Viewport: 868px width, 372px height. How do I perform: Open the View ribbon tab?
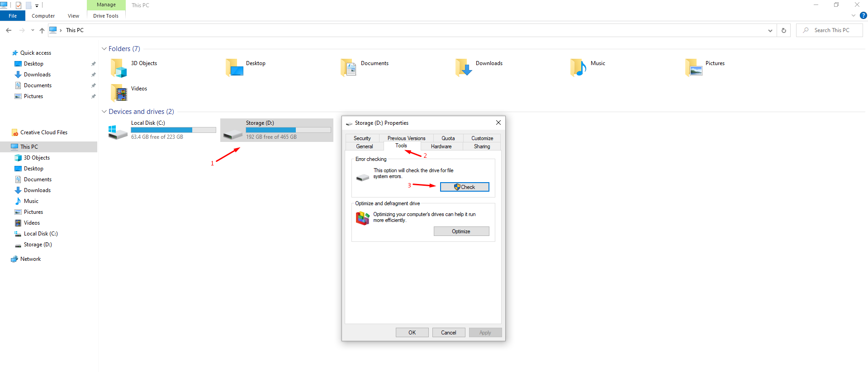(x=73, y=16)
